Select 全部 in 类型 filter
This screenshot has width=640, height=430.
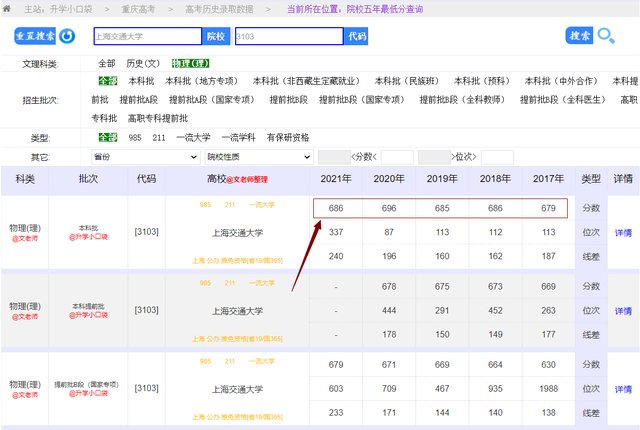click(108, 137)
